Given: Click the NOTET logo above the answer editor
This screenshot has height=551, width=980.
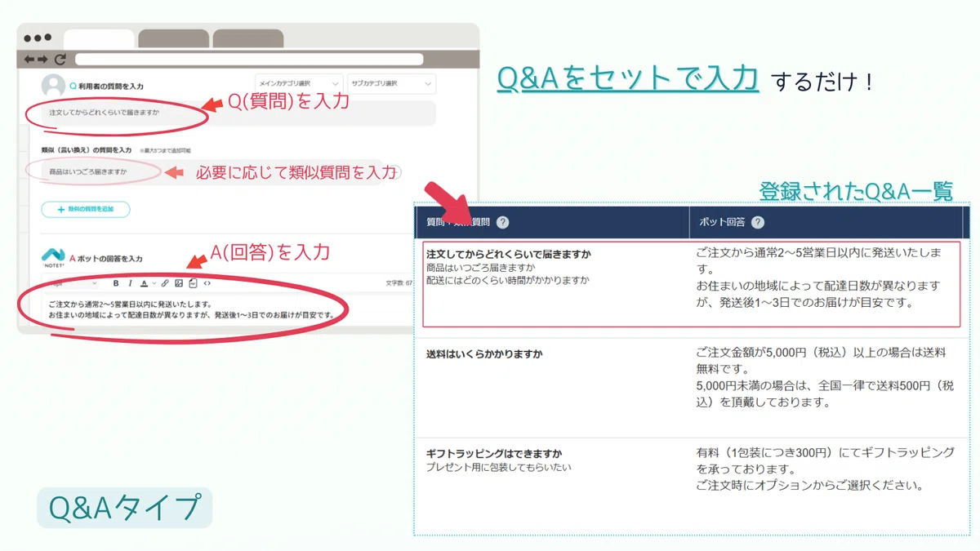Looking at the screenshot, I should click(53, 259).
